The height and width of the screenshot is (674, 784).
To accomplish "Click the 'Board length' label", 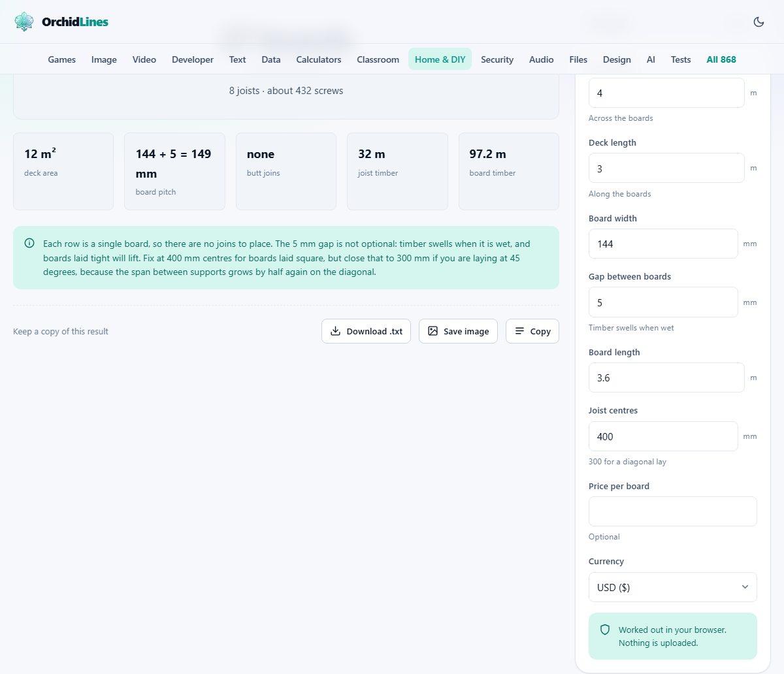I will click(614, 352).
